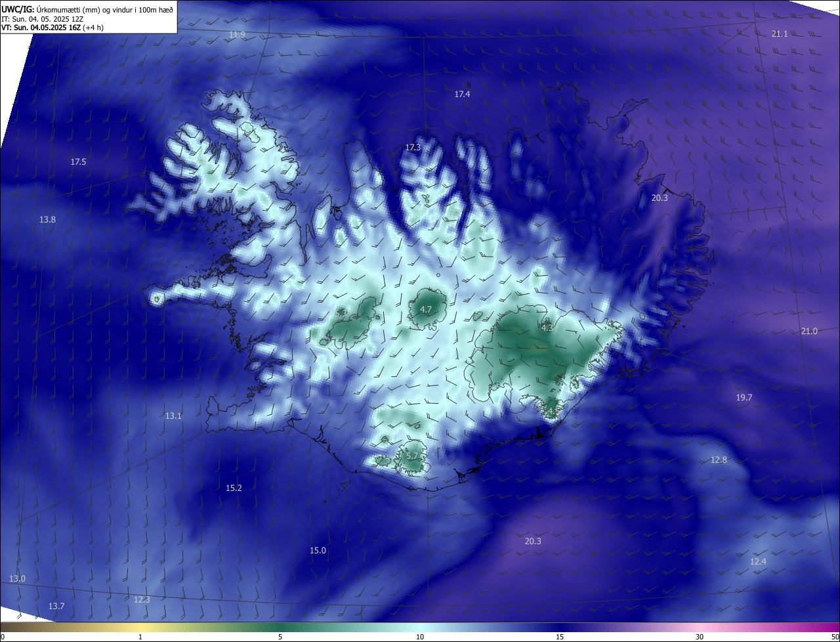Click the 19.7 value label on the map
The image size is (840, 642).
click(x=744, y=398)
